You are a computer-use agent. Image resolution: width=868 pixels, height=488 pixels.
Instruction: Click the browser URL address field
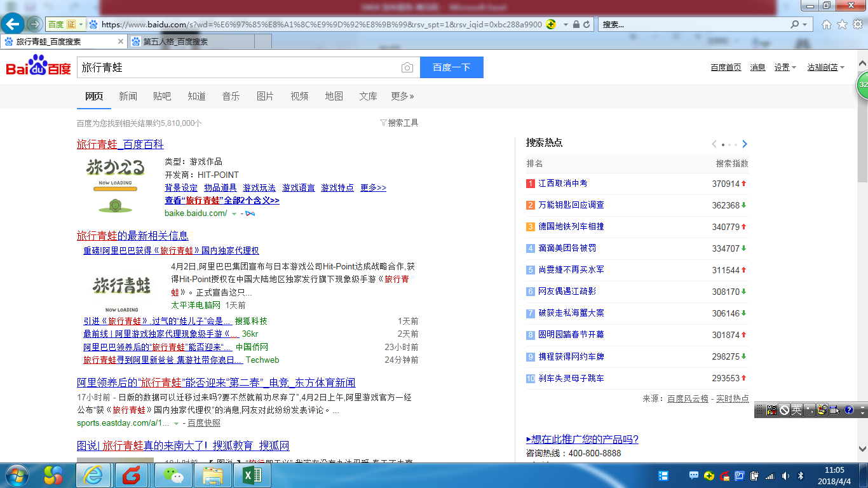coord(322,24)
